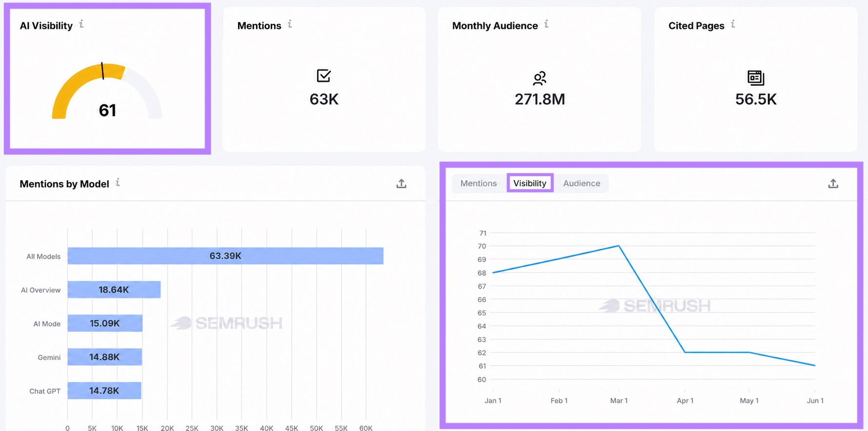This screenshot has height=431, width=868.
Task: Switch to the Mentions tab
Action: tap(479, 183)
